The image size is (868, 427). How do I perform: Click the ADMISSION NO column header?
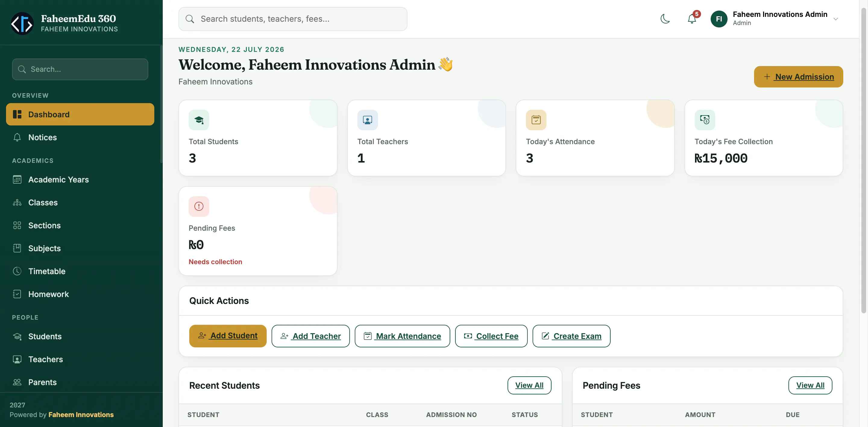pos(451,415)
